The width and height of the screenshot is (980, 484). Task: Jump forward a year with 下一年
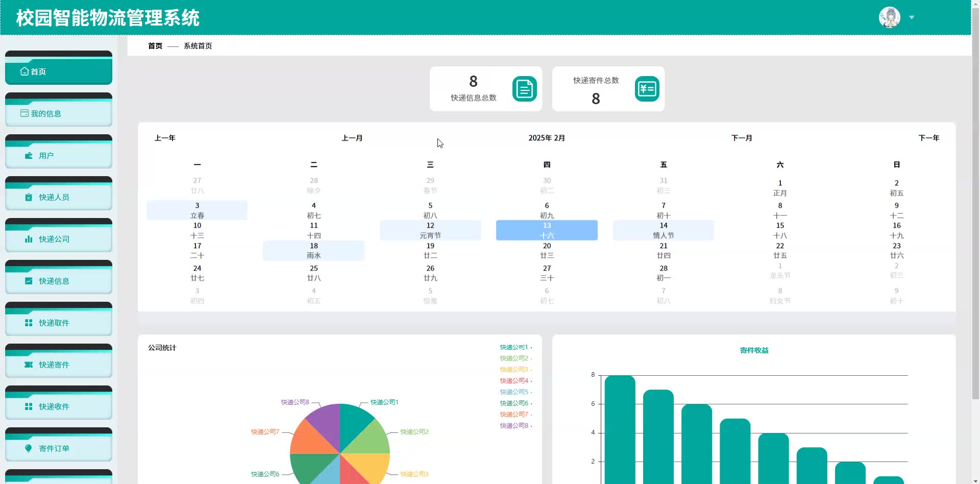point(929,138)
